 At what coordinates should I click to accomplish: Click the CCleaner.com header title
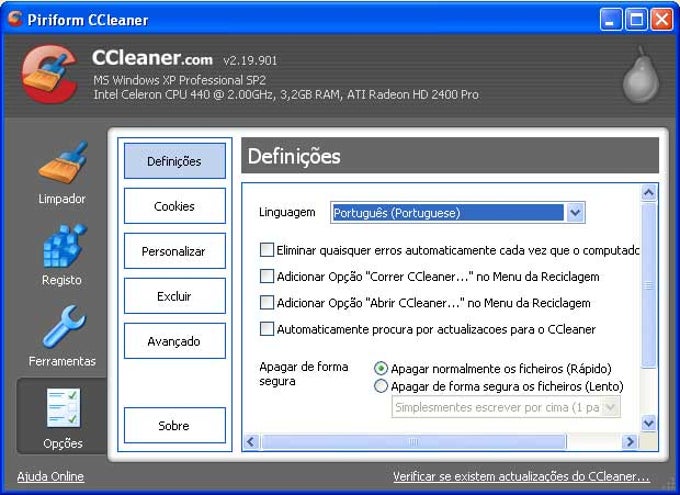point(152,57)
